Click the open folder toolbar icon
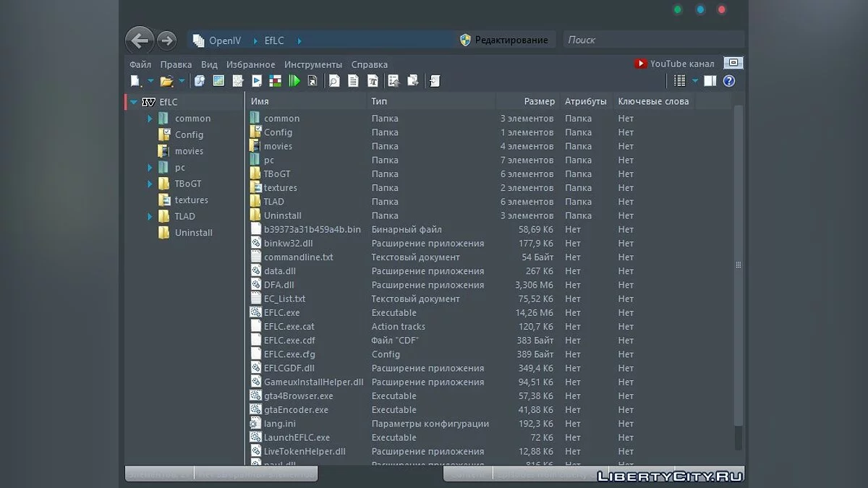868x488 pixels. (166, 81)
